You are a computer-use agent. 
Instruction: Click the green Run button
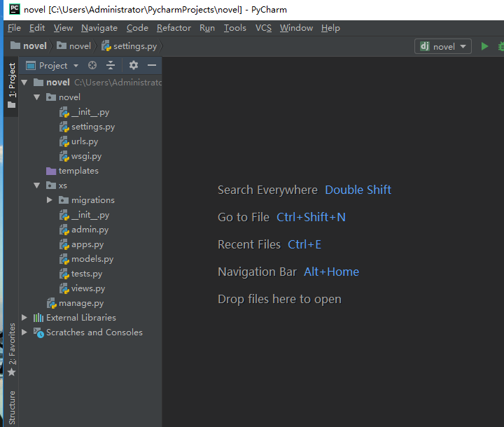(x=484, y=46)
